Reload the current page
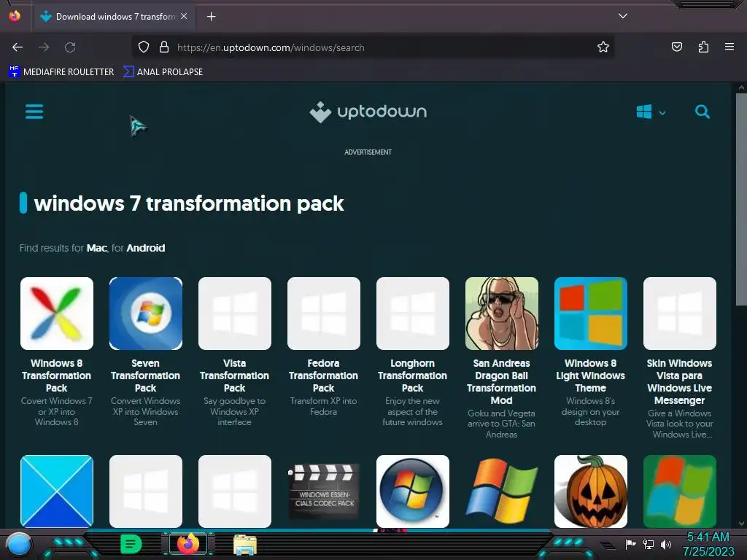Viewport: 747px width, 560px height. coord(70,47)
